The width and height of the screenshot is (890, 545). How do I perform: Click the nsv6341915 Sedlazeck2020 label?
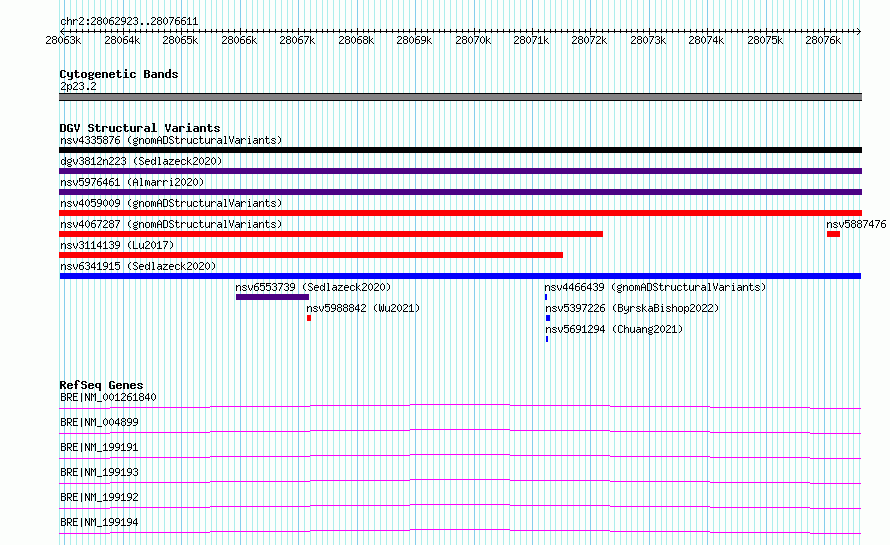point(138,266)
